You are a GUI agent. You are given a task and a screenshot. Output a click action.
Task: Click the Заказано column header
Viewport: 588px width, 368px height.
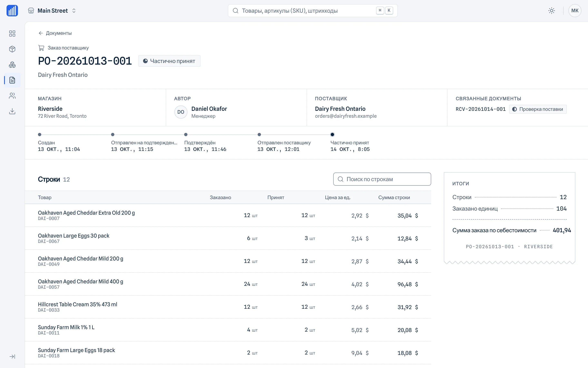tap(220, 197)
